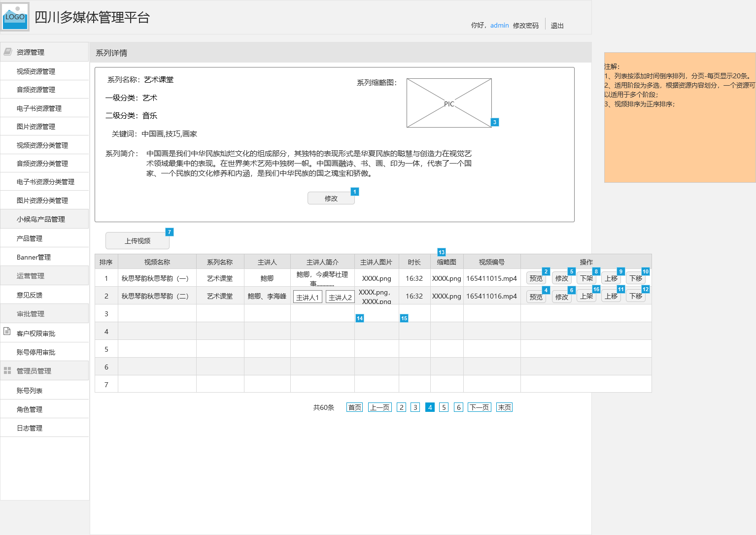The image size is (756, 535).
Task: Click the book icon beside 资源管理
Action: pos(7,52)
